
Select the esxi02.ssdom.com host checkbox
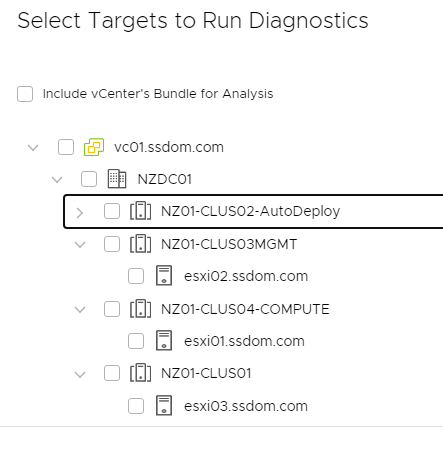click(x=136, y=276)
